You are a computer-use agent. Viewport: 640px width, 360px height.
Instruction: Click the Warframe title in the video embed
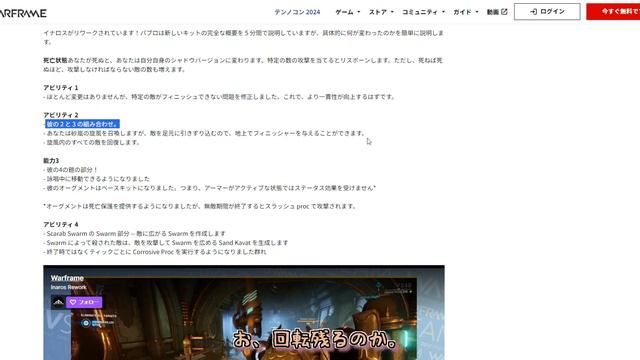[67, 278]
